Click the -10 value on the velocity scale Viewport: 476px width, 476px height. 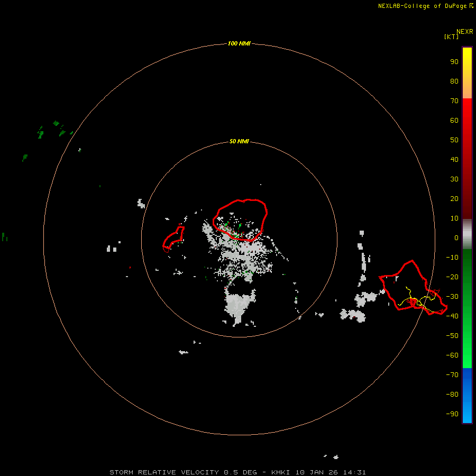[x=452, y=258]
